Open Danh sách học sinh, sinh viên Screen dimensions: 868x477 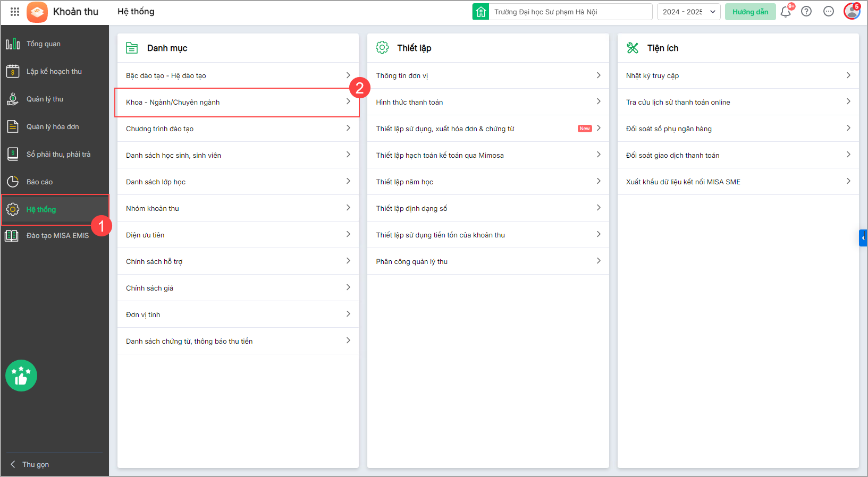pos(238,155)
